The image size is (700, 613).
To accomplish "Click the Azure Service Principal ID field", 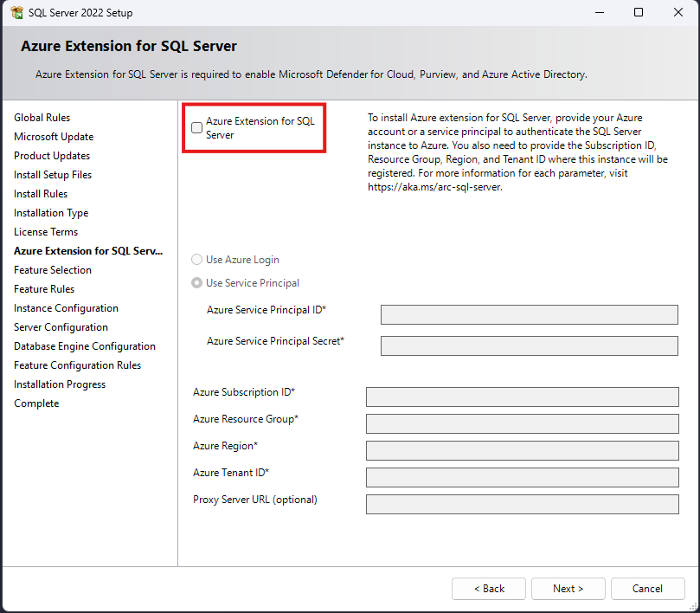I will tap(529, 314).
